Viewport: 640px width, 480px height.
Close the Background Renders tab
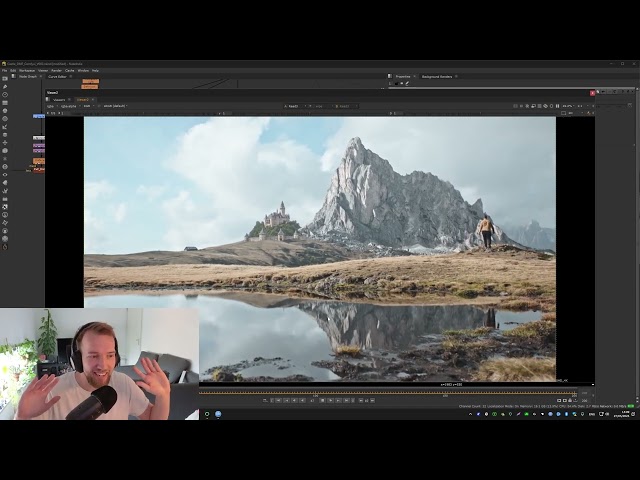[456, 76]
